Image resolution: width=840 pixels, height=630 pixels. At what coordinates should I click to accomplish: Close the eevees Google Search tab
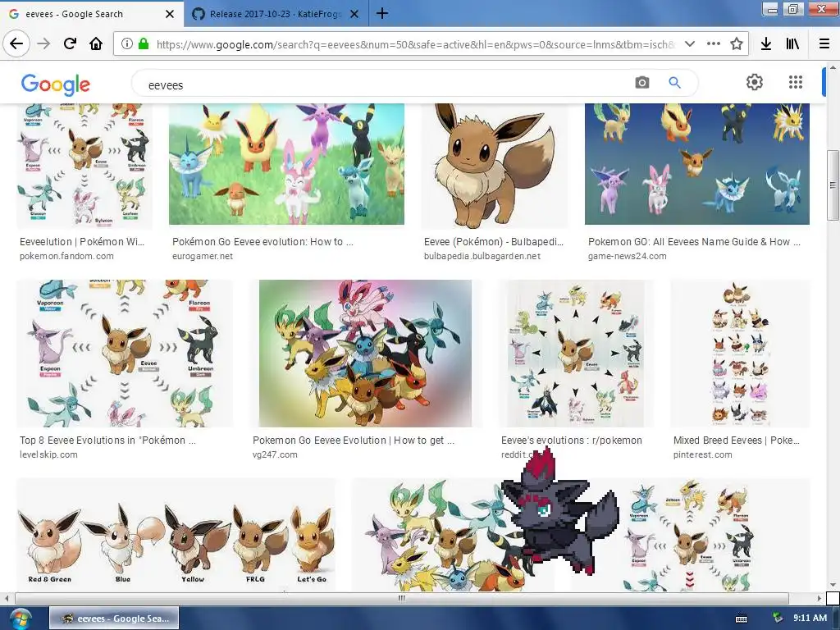point(169,14)
